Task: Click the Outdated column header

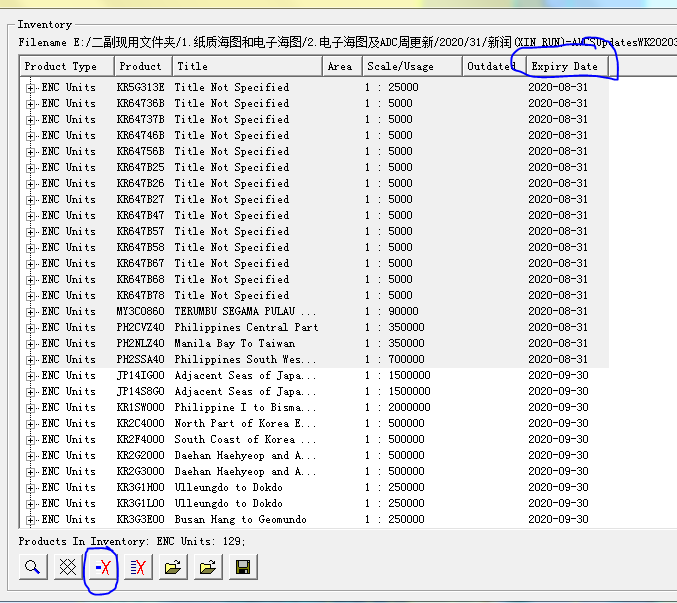Action: pos(494,66)
